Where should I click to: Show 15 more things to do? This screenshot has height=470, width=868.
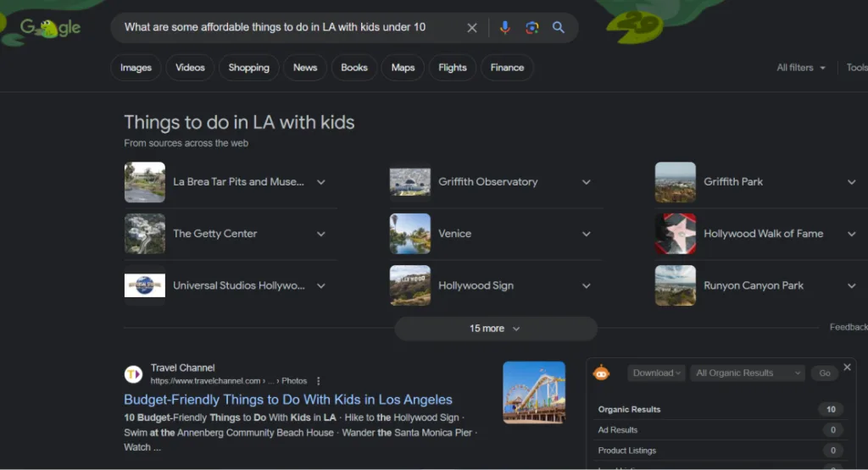click(495, 329)
